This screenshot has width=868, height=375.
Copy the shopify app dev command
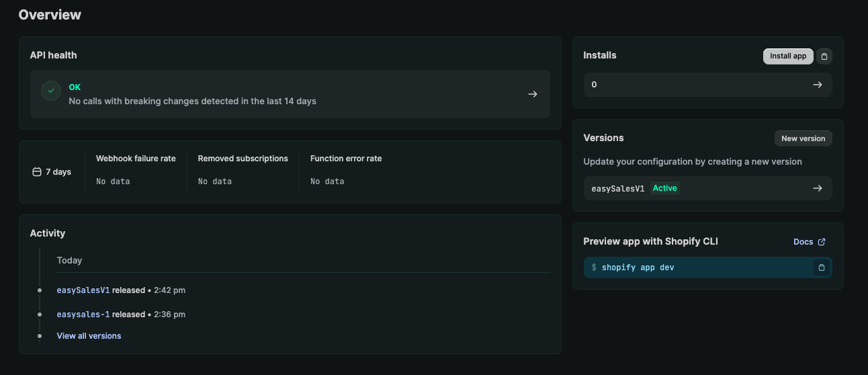[821, 267]
